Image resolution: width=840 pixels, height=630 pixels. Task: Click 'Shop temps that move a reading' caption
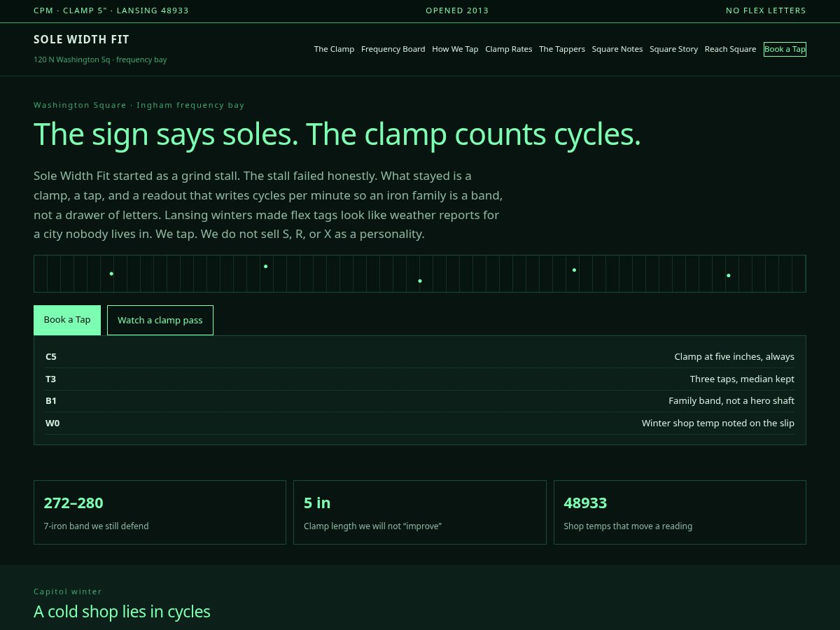tap(628, 526)
